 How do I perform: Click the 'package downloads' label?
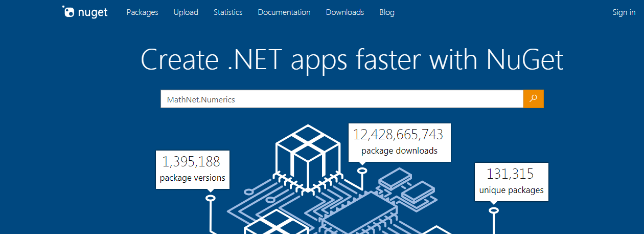[399, 151]
